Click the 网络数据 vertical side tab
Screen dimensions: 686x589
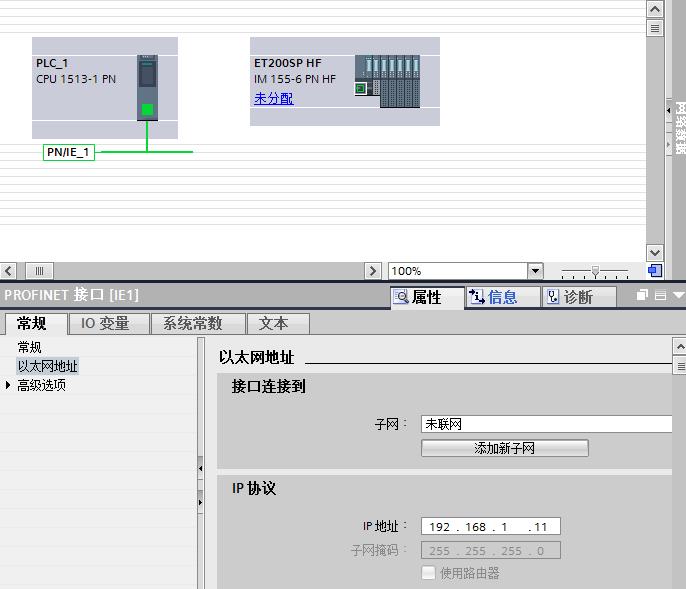click(x=680, y=127)
